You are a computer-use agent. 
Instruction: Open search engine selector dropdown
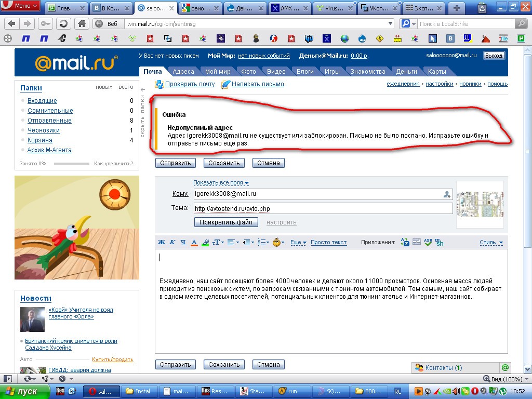point(408,24)
